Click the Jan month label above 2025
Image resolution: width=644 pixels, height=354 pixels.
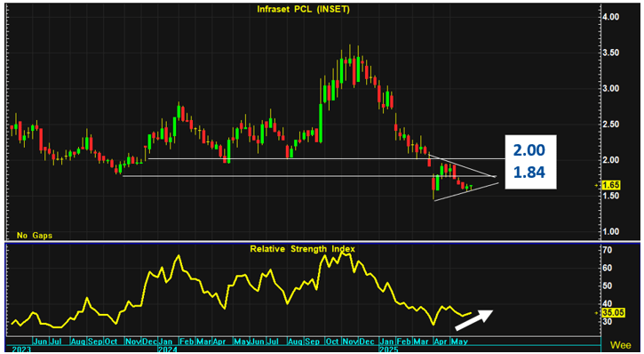[386, 342]
